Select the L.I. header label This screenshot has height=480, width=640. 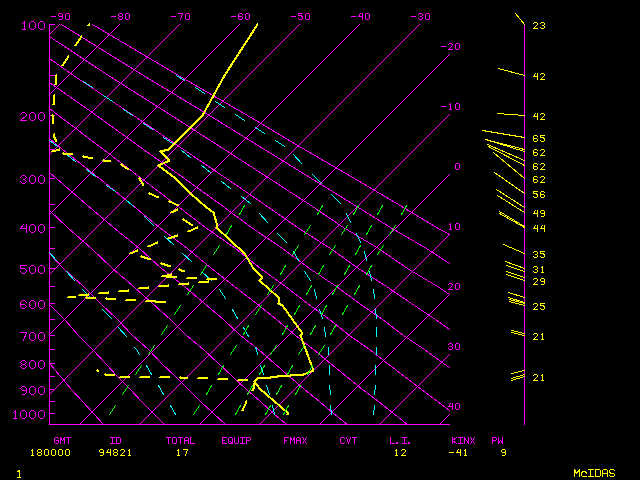pyautogui.click(x=400, y=440)
